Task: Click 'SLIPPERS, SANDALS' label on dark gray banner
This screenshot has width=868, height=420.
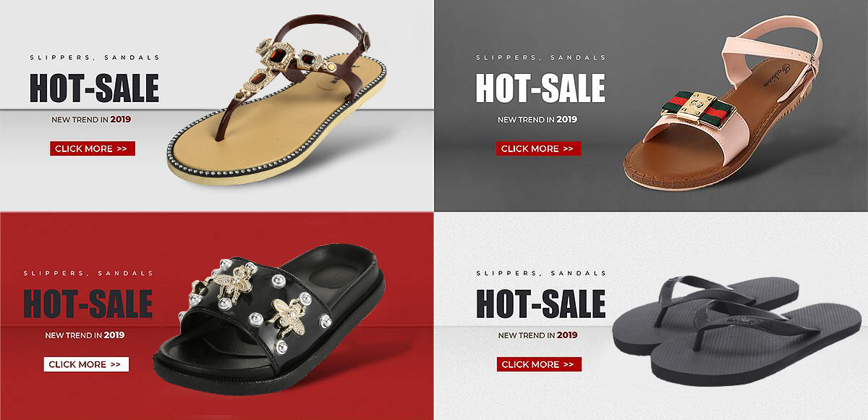Action: click(x=541, y=57)
